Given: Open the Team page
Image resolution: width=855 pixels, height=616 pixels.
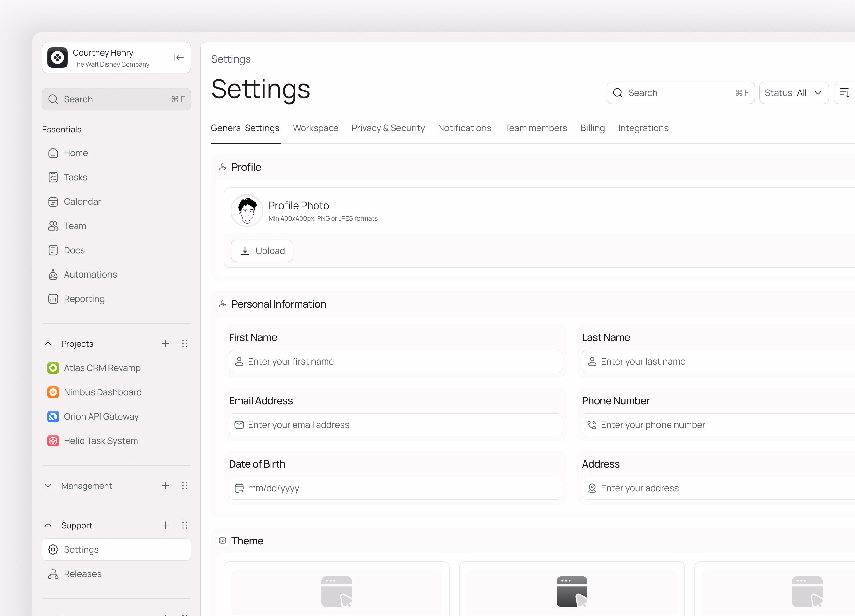Looking at the screenshot, I should click(x=116, y=226).
